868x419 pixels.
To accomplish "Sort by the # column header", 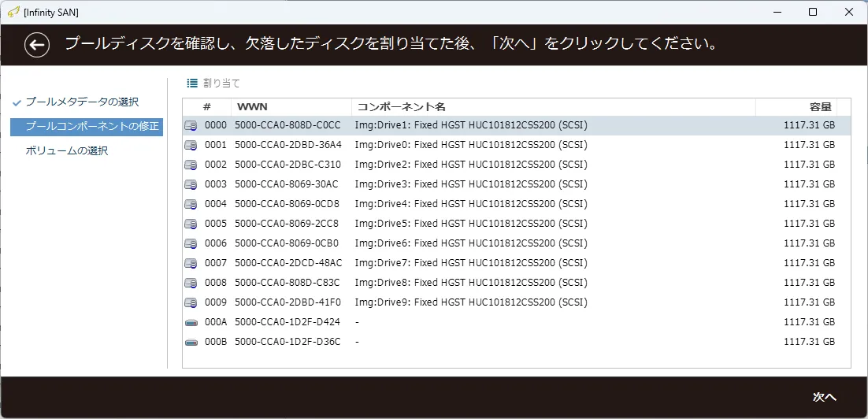I will (x=207, y=106).
